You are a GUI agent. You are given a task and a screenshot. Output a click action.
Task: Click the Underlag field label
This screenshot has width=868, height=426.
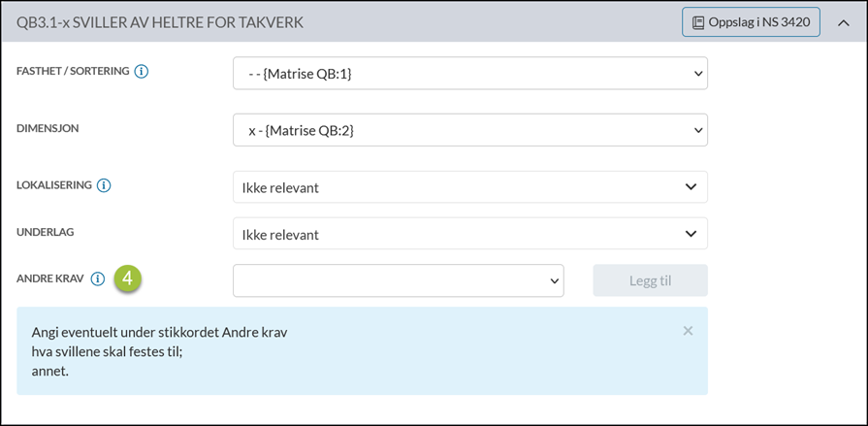pos(46,232)
